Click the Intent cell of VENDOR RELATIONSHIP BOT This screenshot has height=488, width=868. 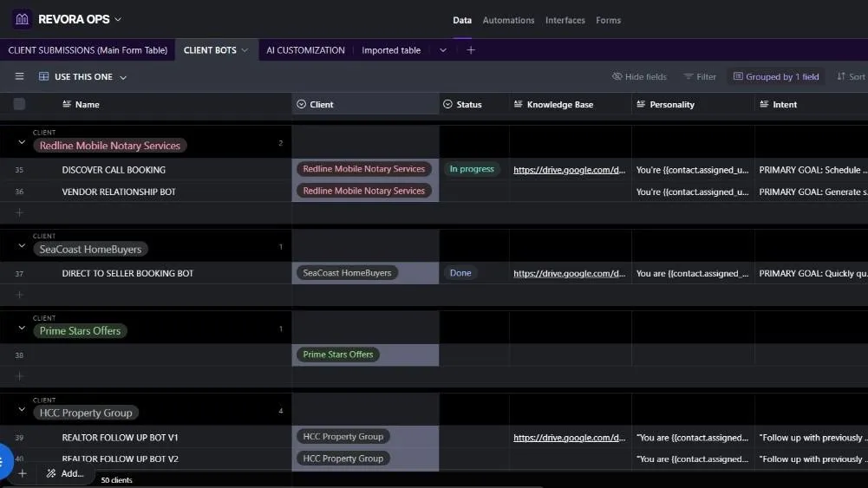[x=811, y=192]
